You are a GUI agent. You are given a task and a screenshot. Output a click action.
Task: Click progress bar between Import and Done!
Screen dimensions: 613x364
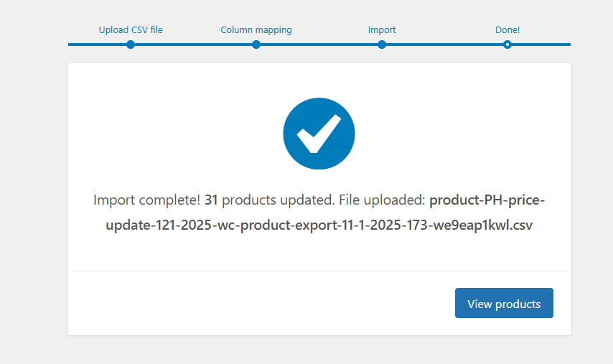[x=444, y=45]
